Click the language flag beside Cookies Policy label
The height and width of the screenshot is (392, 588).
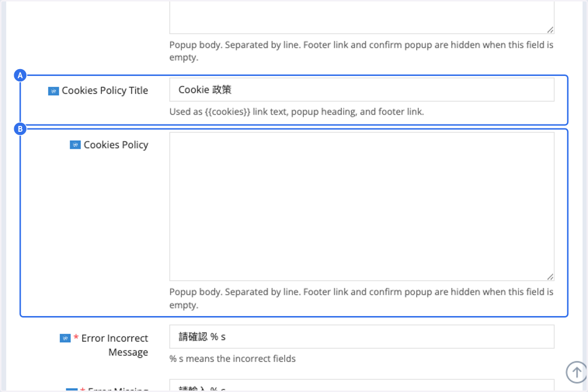tap(75, 145)
